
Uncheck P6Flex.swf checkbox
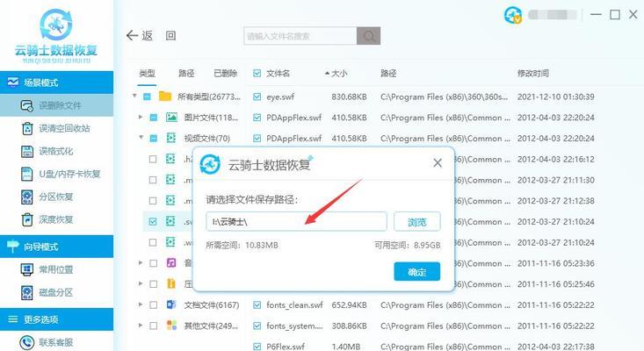coord(257,347)
